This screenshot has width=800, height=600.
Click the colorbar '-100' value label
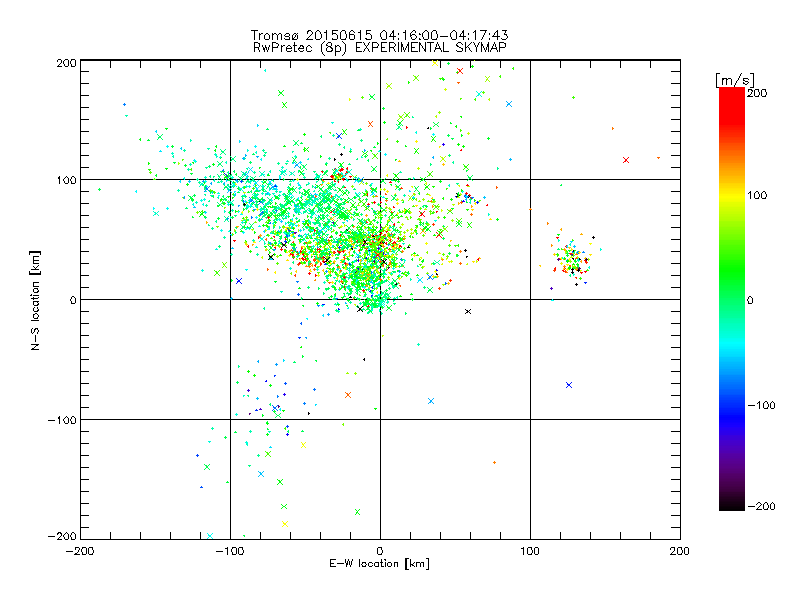point(761,405)
